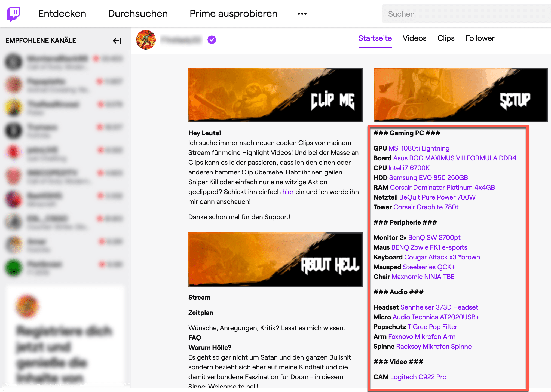Image resolution: width=551 pixels, height=392 pixels.
Task: Open MSI 1080ti Lightning link
Action: (419, 148)
